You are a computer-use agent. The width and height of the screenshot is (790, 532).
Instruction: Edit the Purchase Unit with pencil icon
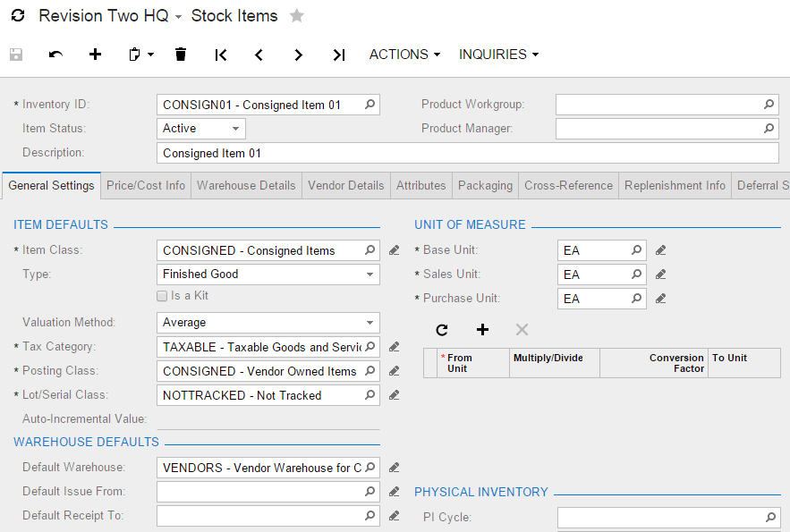(660, 299)
